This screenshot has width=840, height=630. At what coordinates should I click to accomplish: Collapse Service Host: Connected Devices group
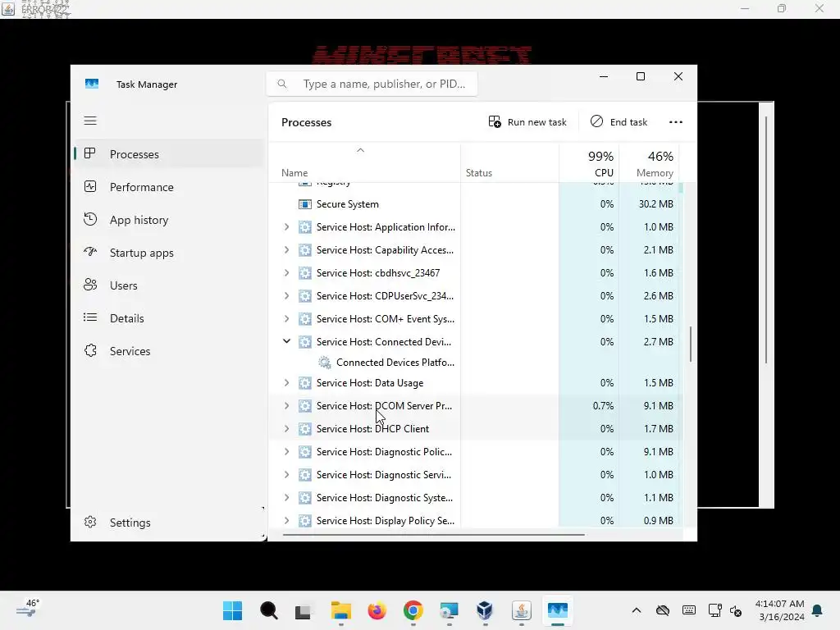[x=286, y=341]
